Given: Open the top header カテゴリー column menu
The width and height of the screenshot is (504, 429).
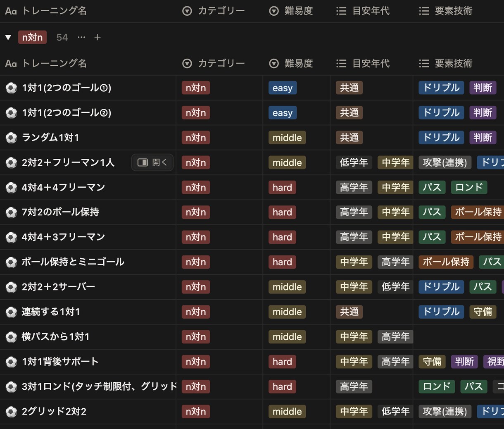Looking at the screenshot, I should point(214,11).
